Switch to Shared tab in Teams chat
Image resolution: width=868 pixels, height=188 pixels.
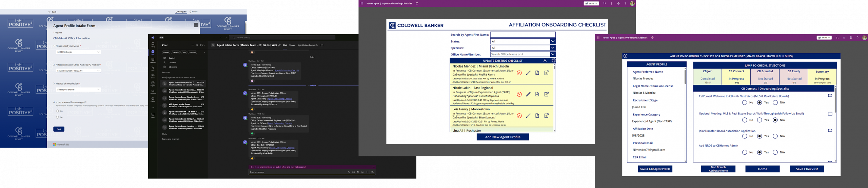(292, 45)
